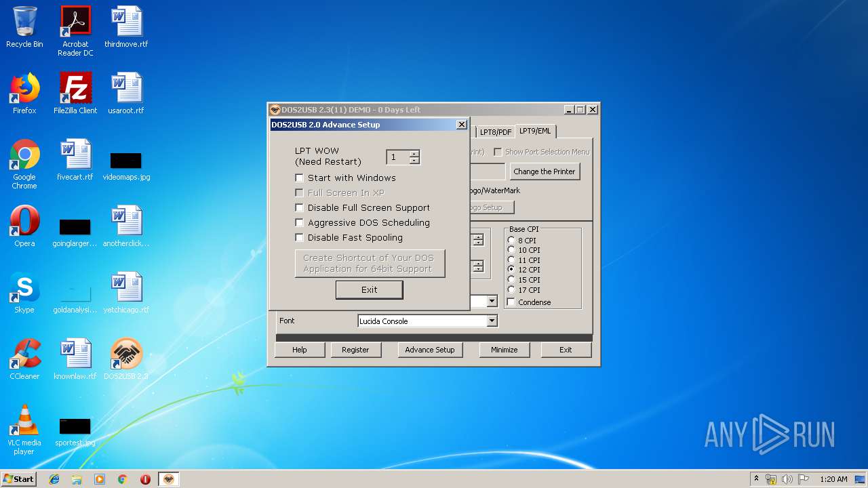Click Change the Printer button
The image size is (868, 488).
[545, 171]
